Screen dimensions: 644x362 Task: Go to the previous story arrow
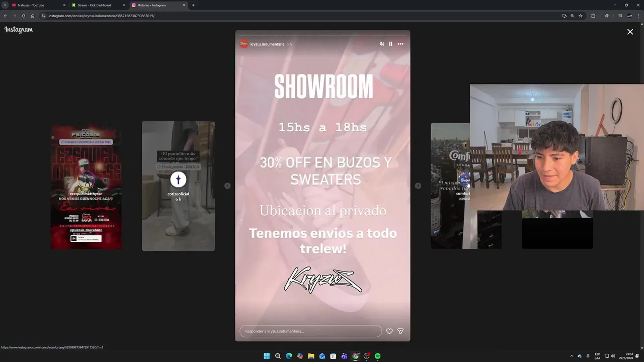[227, 186]
